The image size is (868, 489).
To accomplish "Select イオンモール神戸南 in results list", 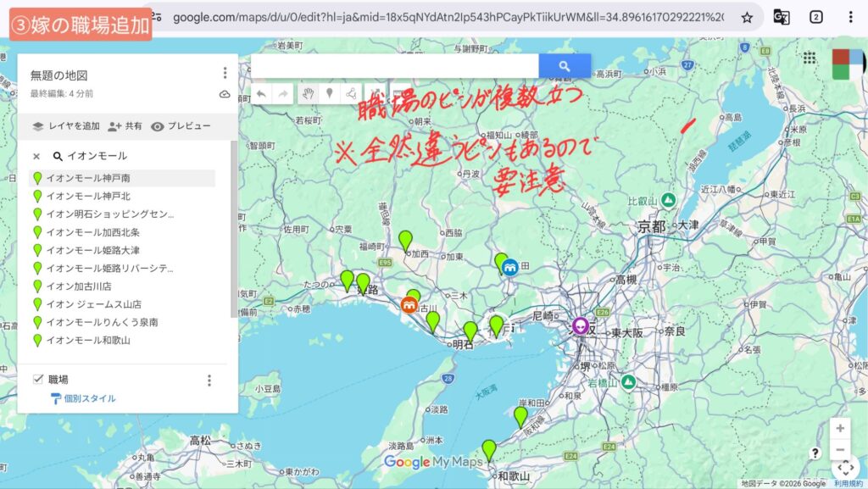I will [x=88, y=178].
